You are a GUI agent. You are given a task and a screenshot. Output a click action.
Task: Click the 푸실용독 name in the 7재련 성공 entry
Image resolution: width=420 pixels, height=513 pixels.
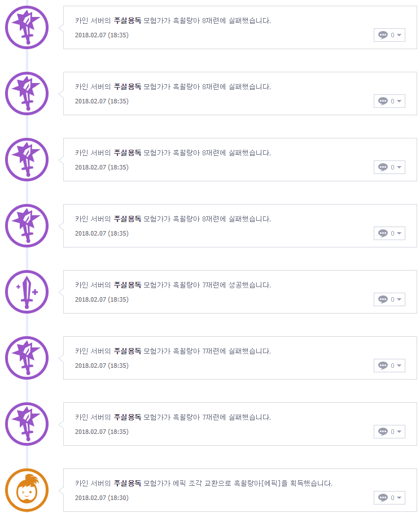point(127,285)
